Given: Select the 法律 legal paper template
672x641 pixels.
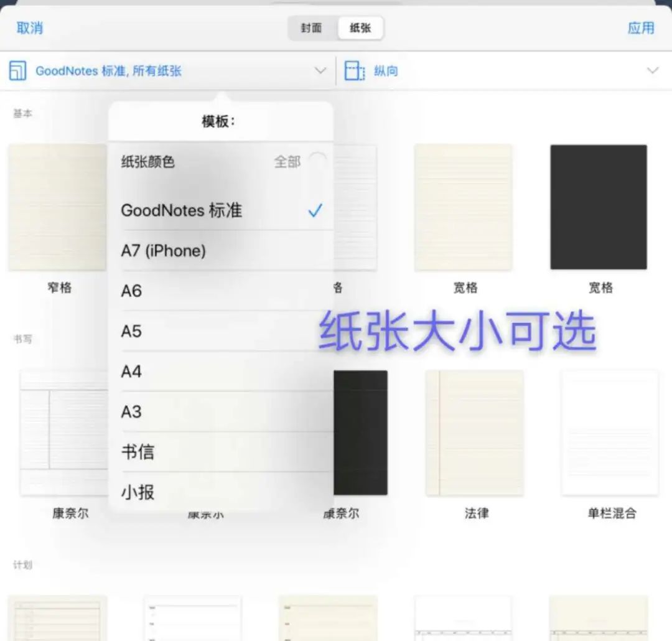Looking at the screenshot, I should (474, 433).
